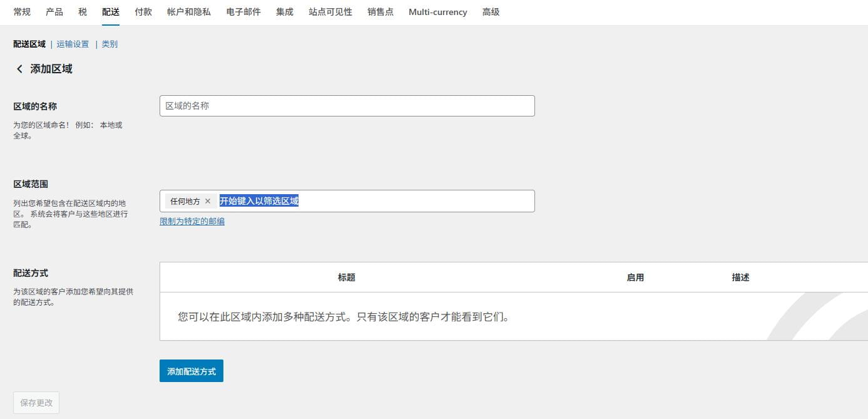The image size is (868, 419).
Task: Click the 保存更改 button
Action: click(x=36, y=403)
